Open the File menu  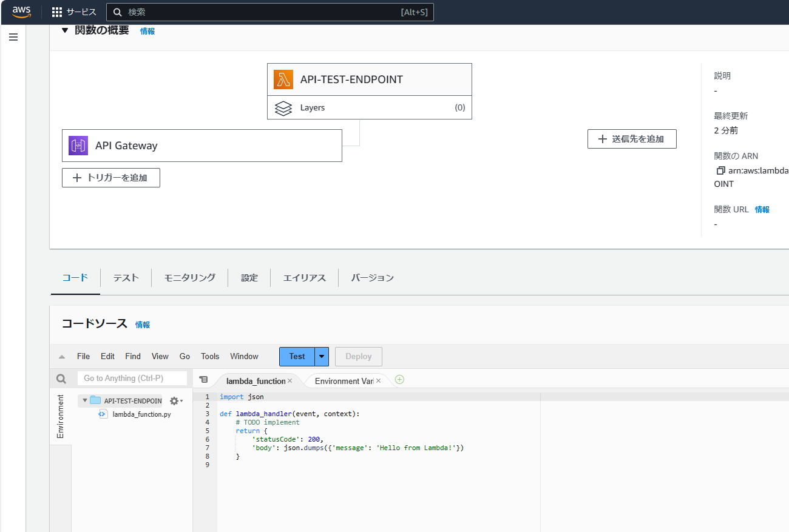pyautogui.click(x=83, y=356)
